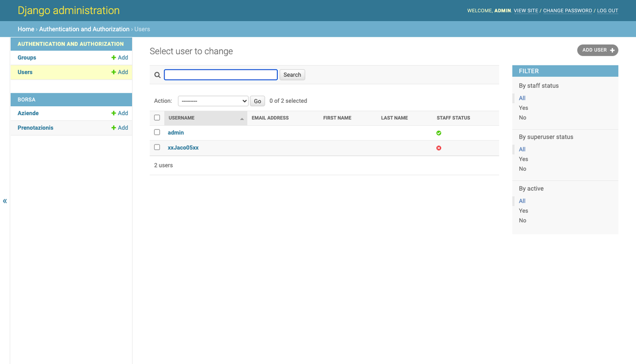636x364 pixels.
Task: Filter staff status by No
Action: pyautogui.click(x=523, y=118)
